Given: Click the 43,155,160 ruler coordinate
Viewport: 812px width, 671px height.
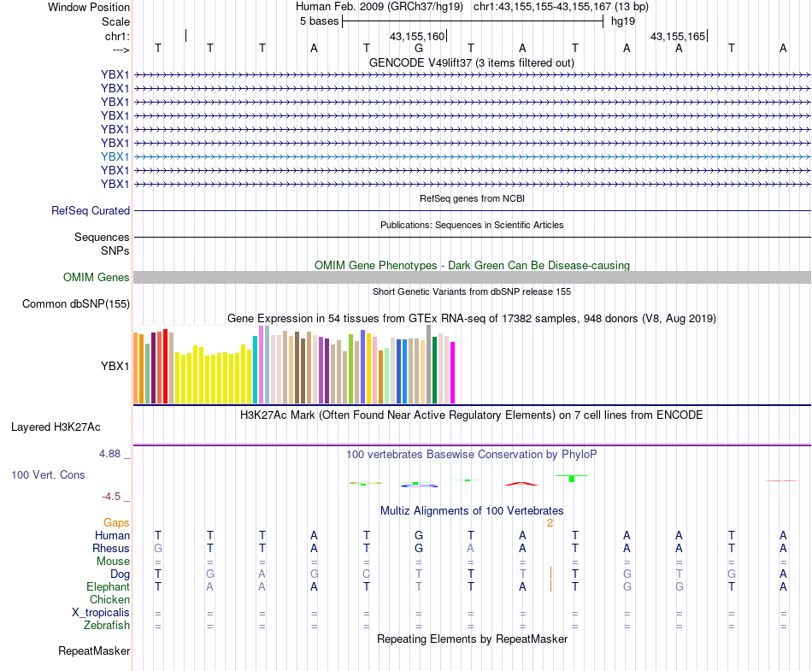Looking at the screenshot, I should (417, 36).
